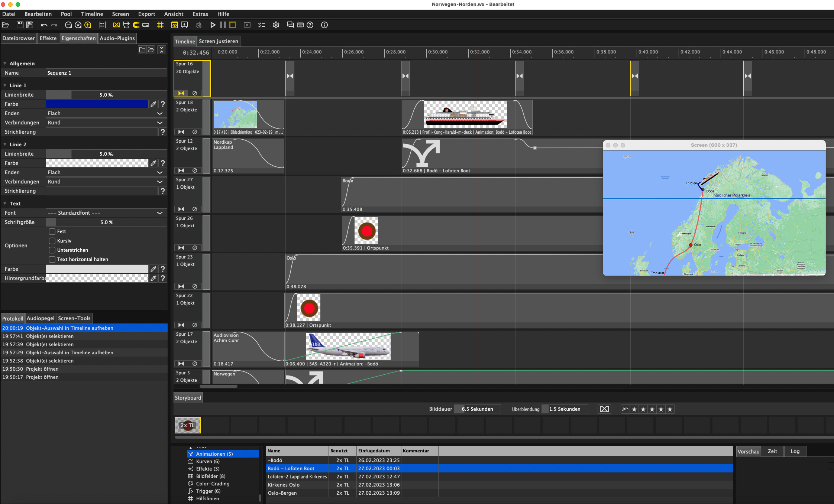This screenshot has width=834, height=504.
Task: Click the yellow eye preview icon
Action: pyautogui.click(x=174, y=25)
